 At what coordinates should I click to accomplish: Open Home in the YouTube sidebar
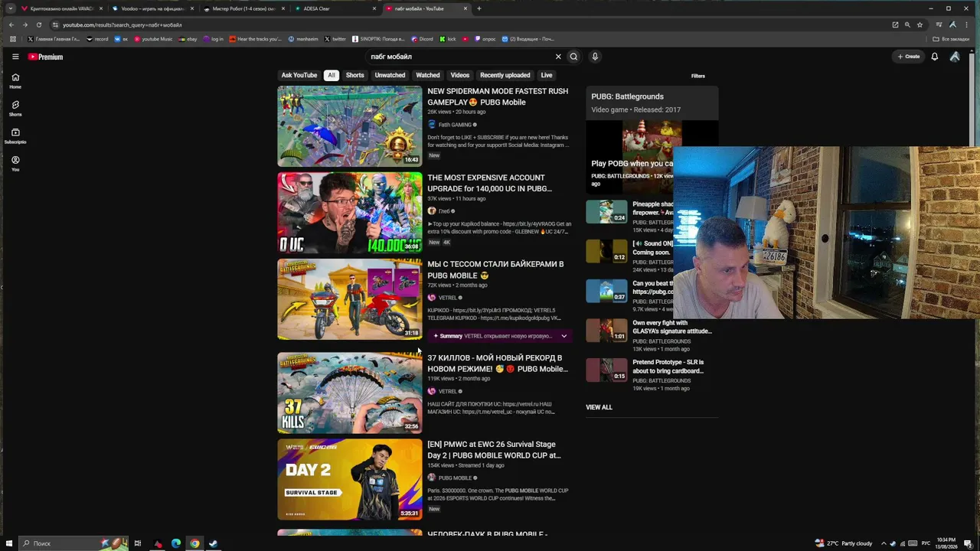point(15,80)
